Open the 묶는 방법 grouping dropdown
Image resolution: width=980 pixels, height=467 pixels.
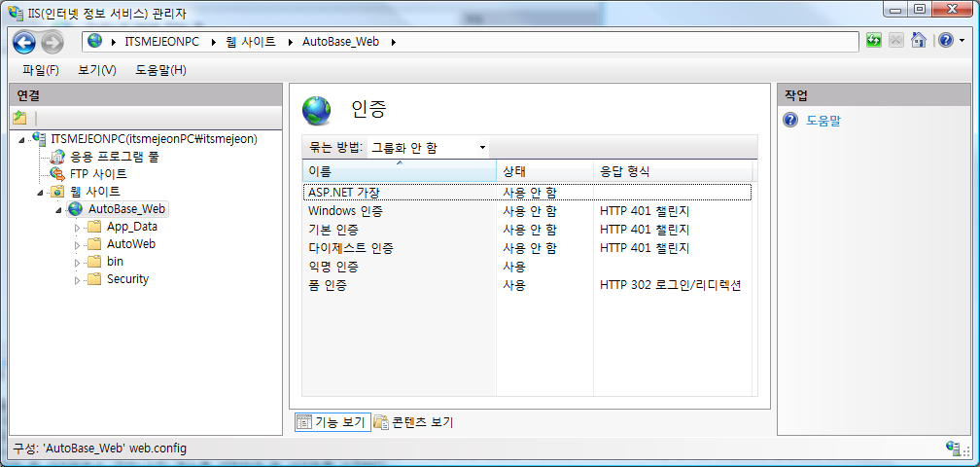428,148
